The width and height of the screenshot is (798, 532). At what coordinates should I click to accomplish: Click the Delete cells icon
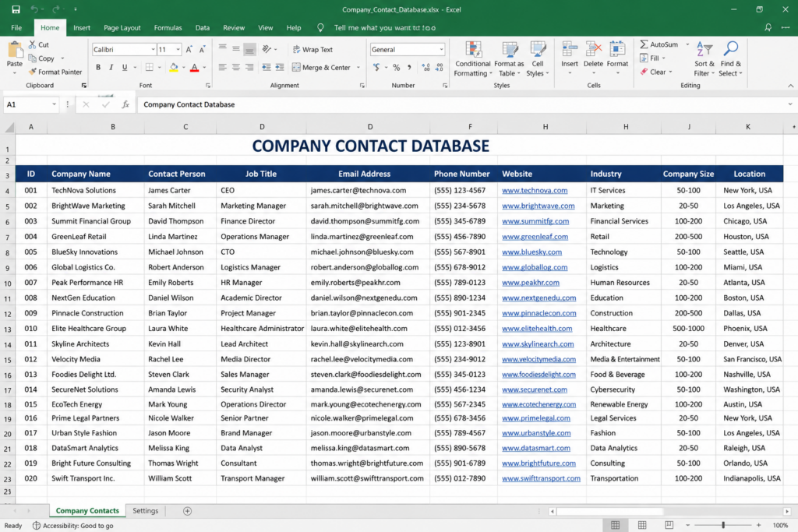593,50
